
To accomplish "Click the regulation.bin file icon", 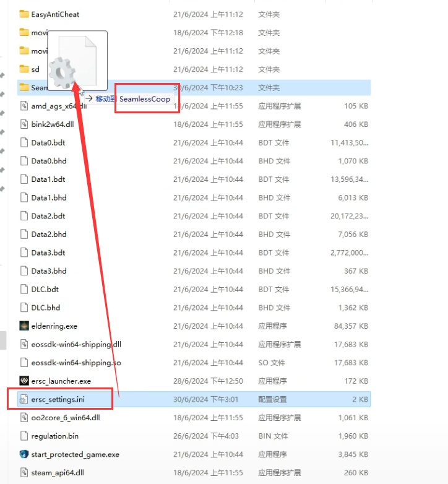I will pyautogui.click(x=24, y=436).
